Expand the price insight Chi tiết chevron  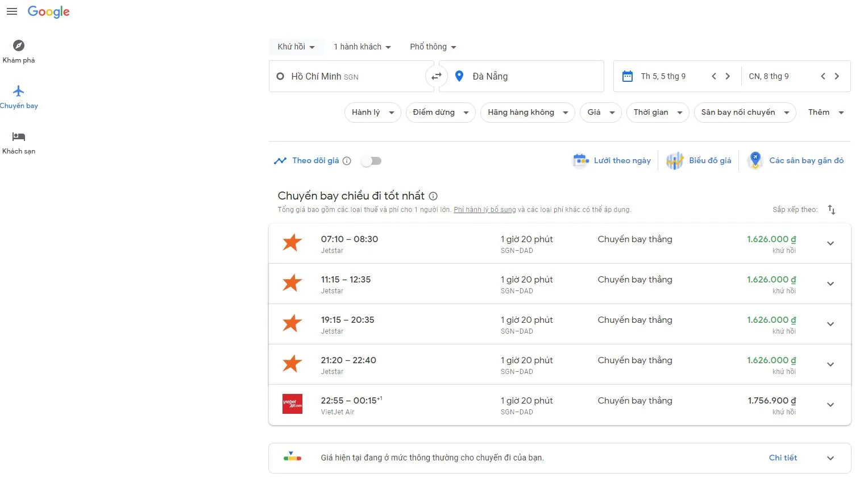click(x=830, y=458)
